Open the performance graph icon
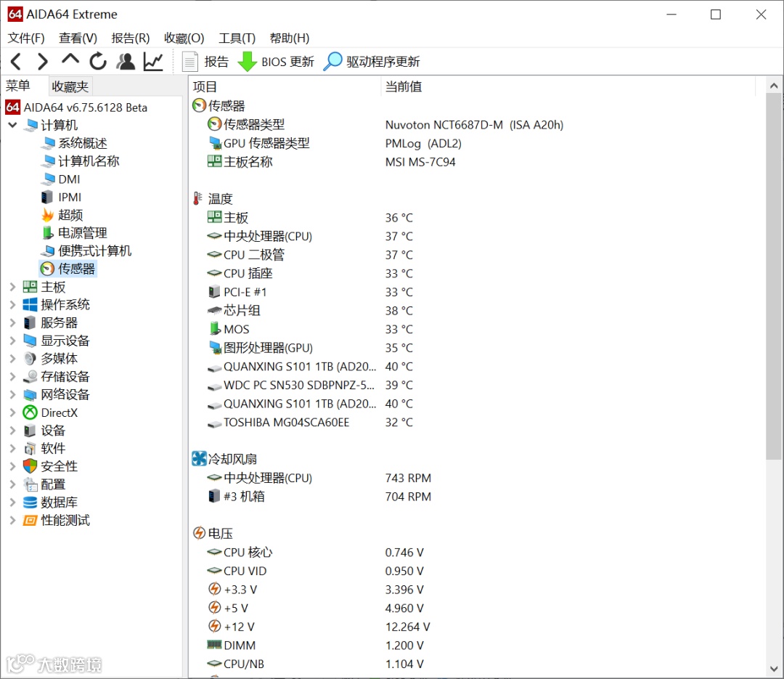Image resolution: width=784 pixels, height=679 pixels. [x=153, y=62]
